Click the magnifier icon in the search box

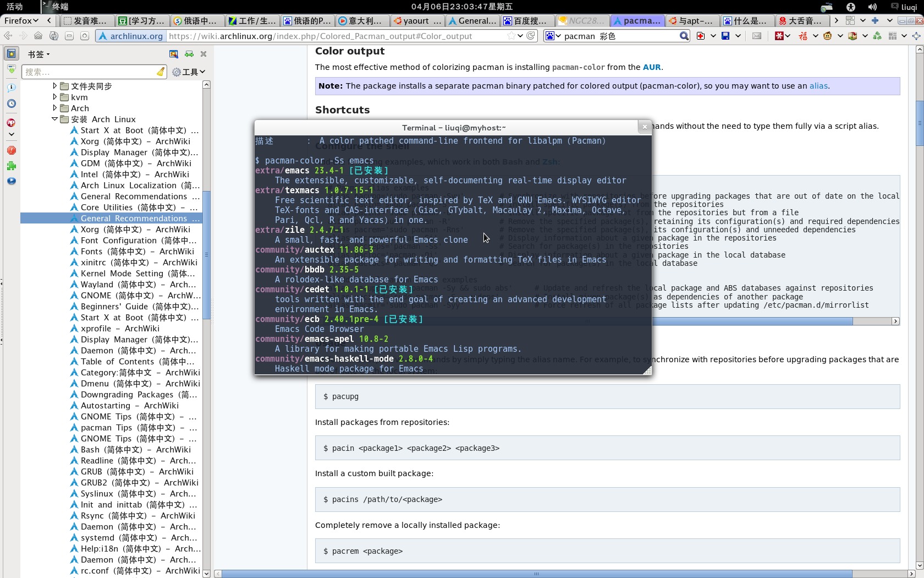click(x=684, y=36)
